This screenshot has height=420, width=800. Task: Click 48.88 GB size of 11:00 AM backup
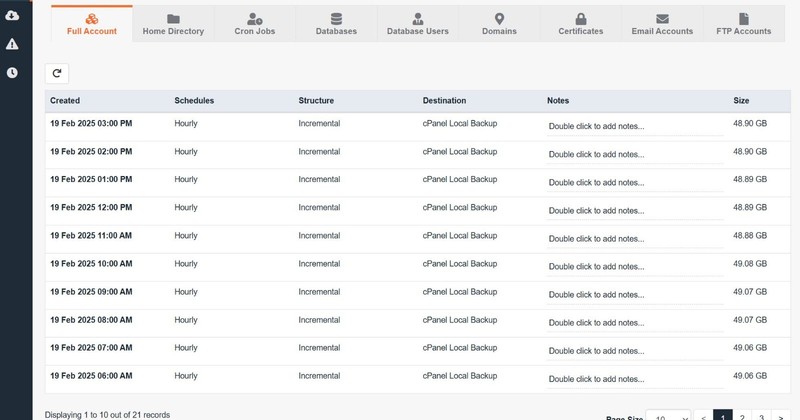click(750, 235)
